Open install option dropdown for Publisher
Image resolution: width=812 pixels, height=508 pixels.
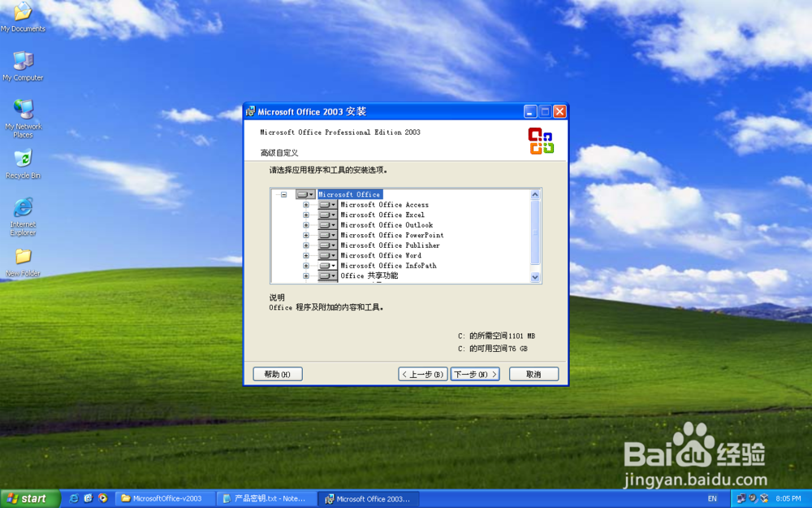click(x=327, y=245)
